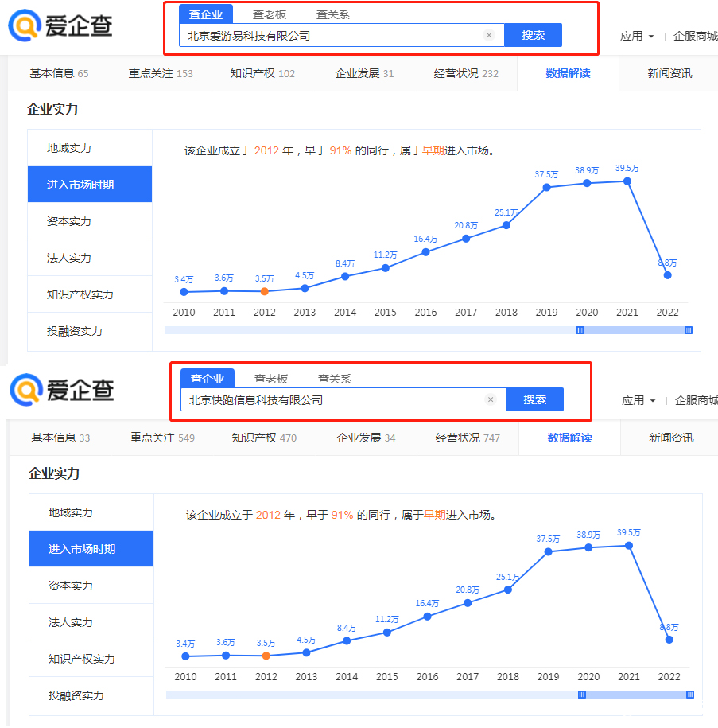Open 企业发展 31 tab
The width and height of the screenshot is (718, 728).
coord(364,73)
